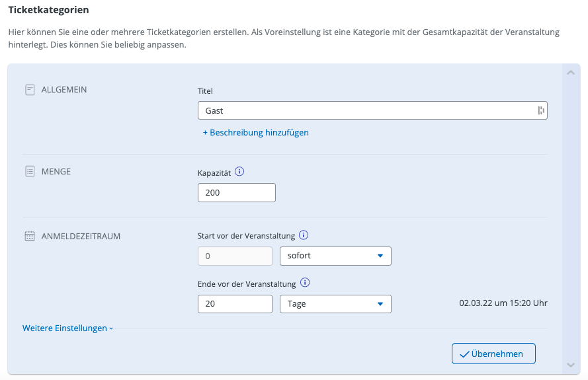Open the 'Tage' unit dropdown
588x380 pixels.
[x=335, y=304]
